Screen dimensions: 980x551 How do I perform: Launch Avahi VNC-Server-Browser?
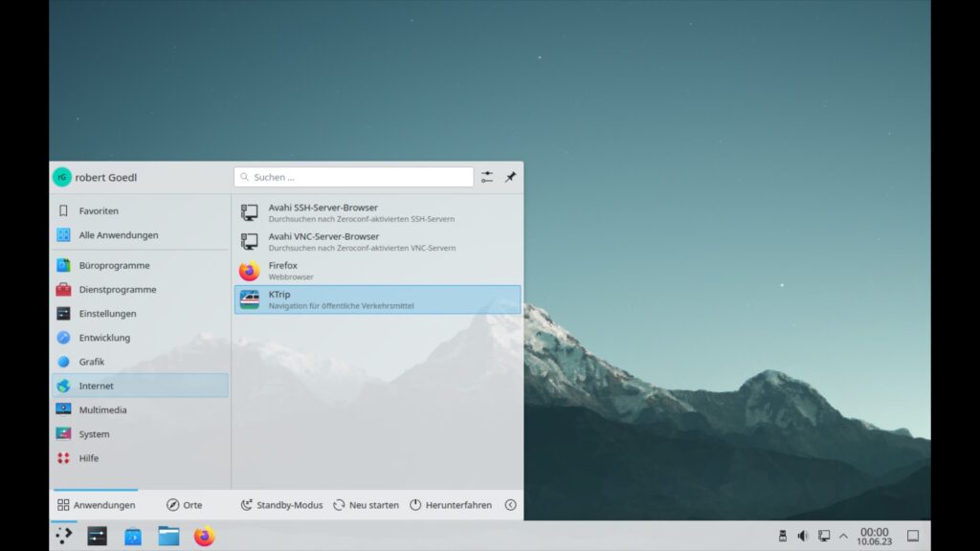(377, 242)
